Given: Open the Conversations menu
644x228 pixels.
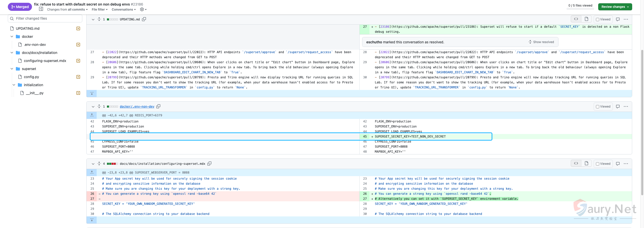Looking at the screenshot, I should click(x=124, y=10).
